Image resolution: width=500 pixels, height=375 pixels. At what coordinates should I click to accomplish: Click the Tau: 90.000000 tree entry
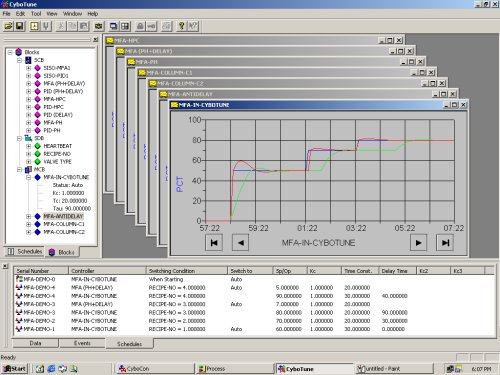pyautogui.click(x=72, y=208)
